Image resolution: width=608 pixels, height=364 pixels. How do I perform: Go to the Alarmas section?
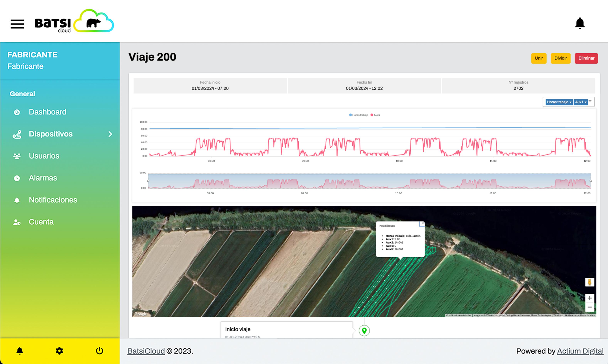[43, 178]
